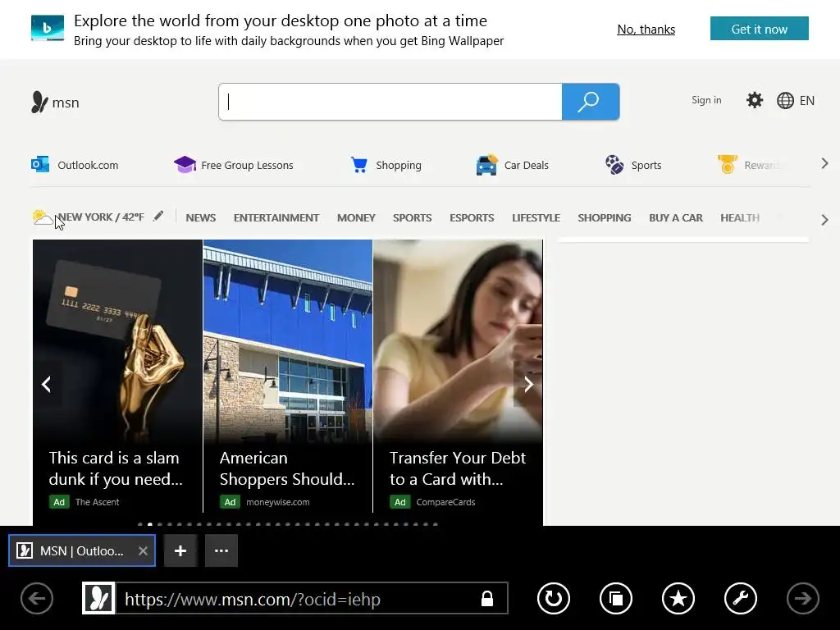Image resolution: width=840 pixels, height=630 pixels.
Task: Open American Shoppers Should article
Action: point(288,376)
